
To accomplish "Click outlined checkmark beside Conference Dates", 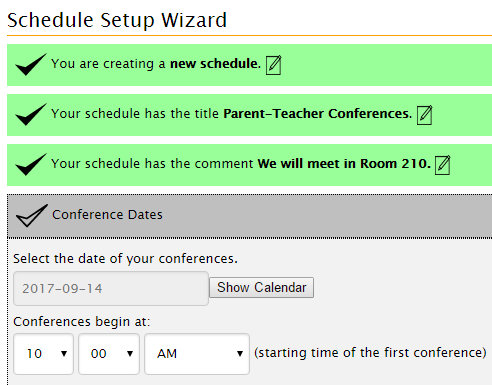I will pyautogui.click(x=32, y=215).
